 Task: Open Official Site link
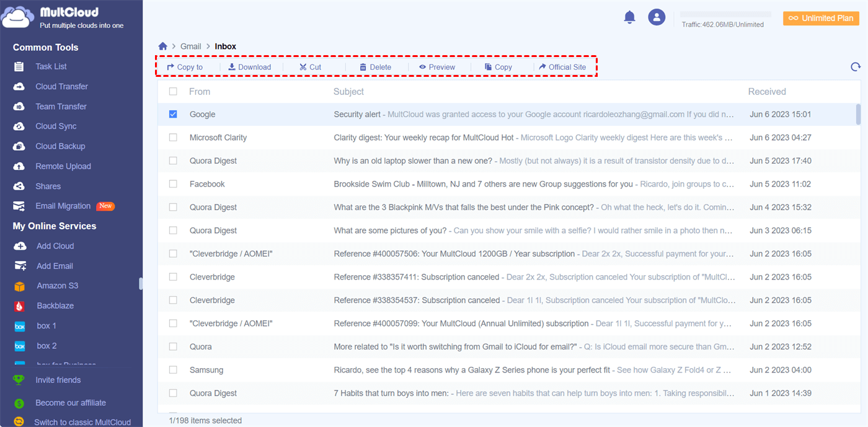562,67
